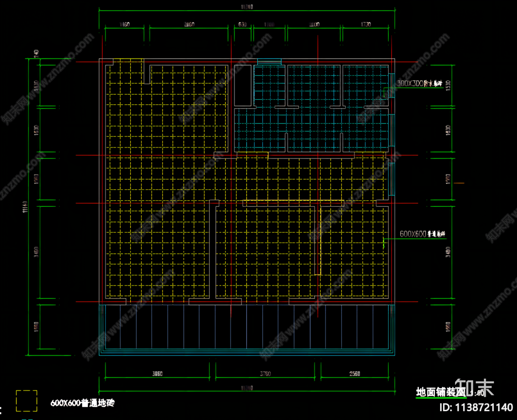Select the 2560 dimension text
517x420 pixels.
coord(354,374)
